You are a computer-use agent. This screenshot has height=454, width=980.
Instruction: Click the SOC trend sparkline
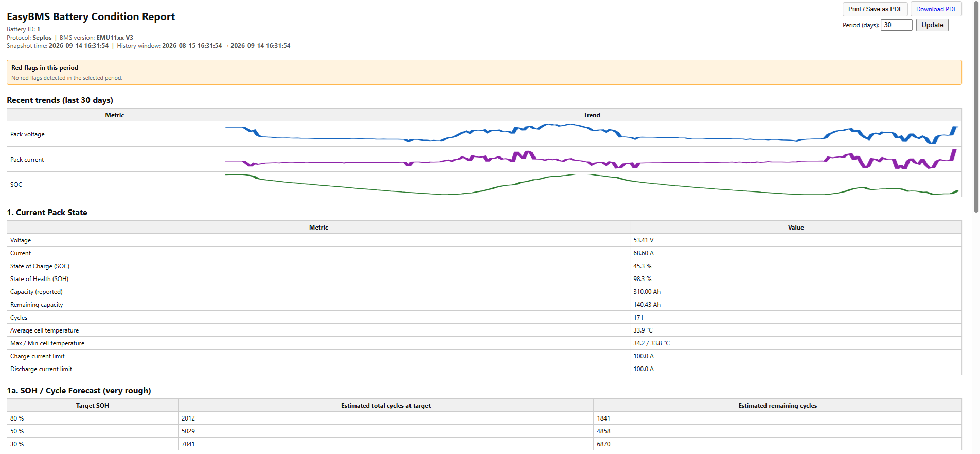pyautogui.click(x=592, y=184)
